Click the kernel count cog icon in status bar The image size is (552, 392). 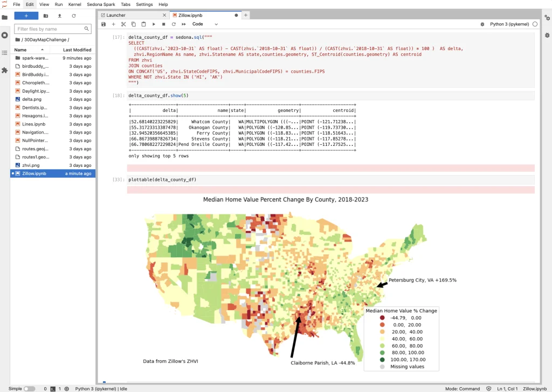[66, 389]
